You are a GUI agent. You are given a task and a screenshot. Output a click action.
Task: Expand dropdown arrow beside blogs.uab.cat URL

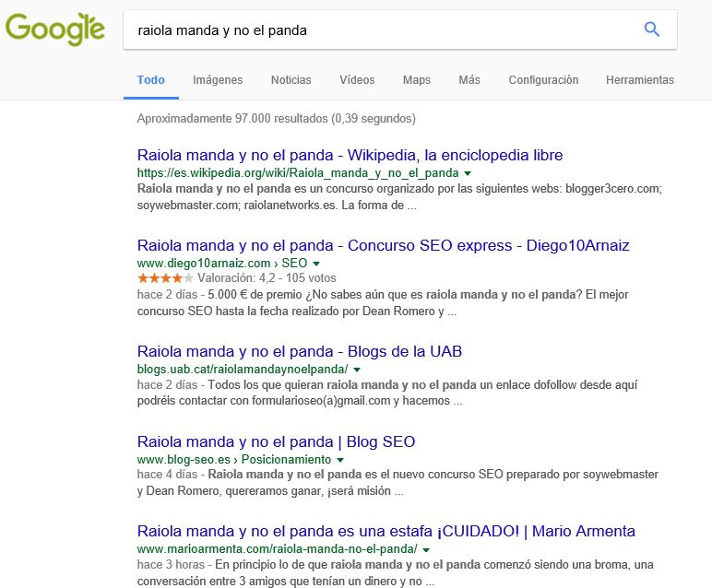click(392, 369)
